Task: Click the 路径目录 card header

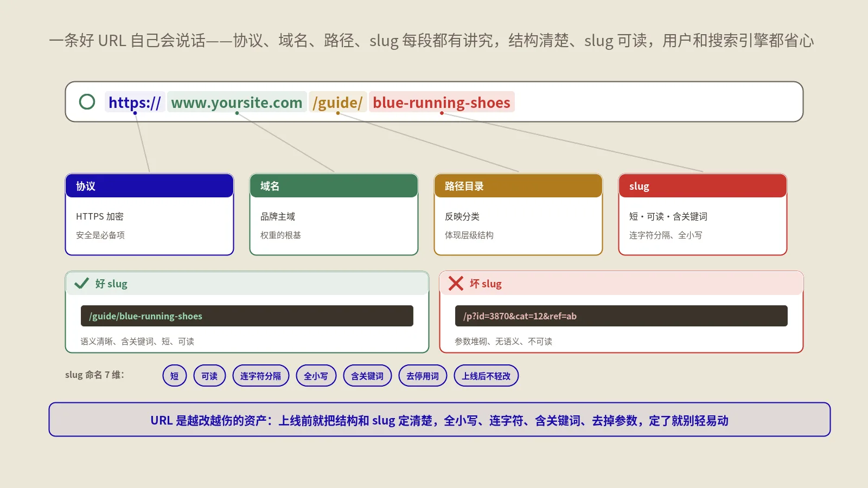Action: point(518,186)
